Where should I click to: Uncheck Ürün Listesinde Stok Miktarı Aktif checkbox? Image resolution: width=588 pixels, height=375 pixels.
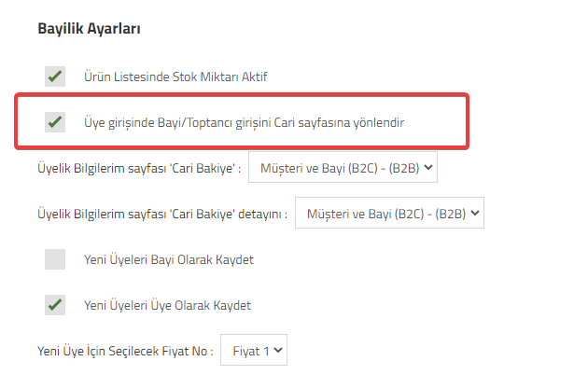[55, 76]
